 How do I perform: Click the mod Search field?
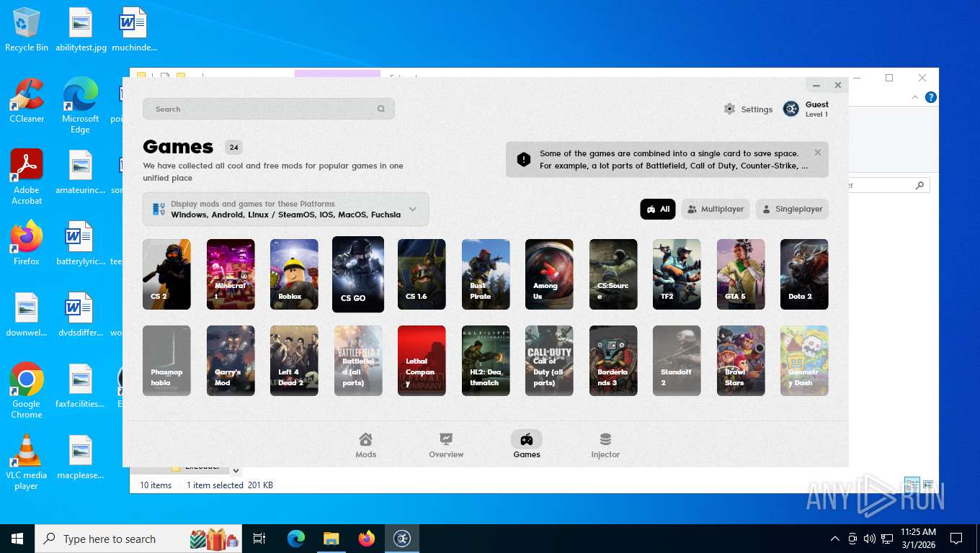(x=268, y=109)
